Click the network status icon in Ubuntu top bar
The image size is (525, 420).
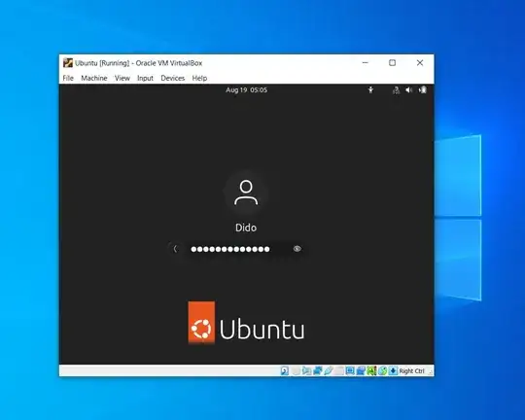click(396, 89)
